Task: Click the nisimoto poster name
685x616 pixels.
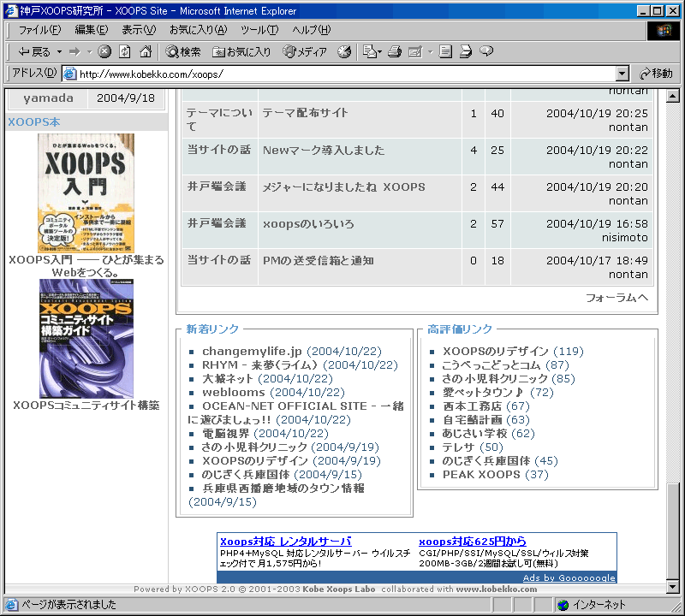Action: point(625,238)
